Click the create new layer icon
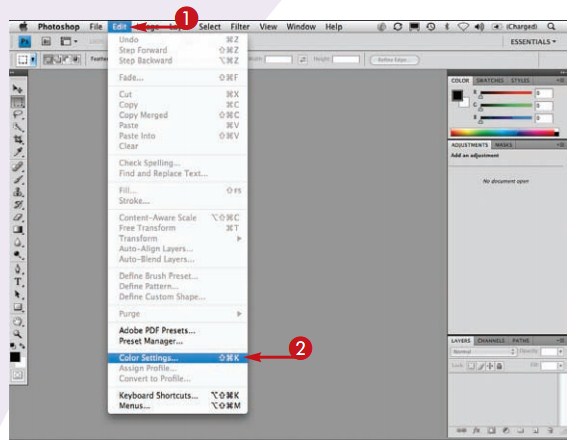Image resolution: width=579 pixels, height=441 pixels. click(535, 431)
